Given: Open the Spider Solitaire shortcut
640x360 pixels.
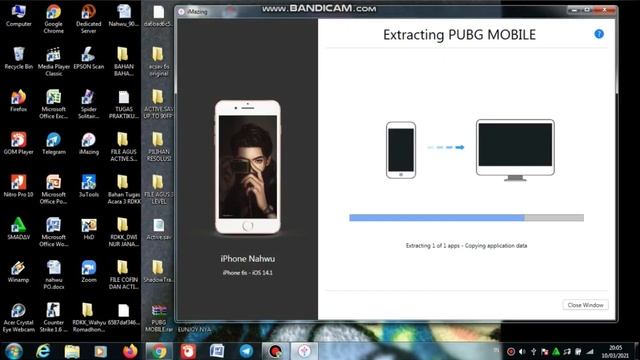Looking at the screenshot, I should point(89,104).
